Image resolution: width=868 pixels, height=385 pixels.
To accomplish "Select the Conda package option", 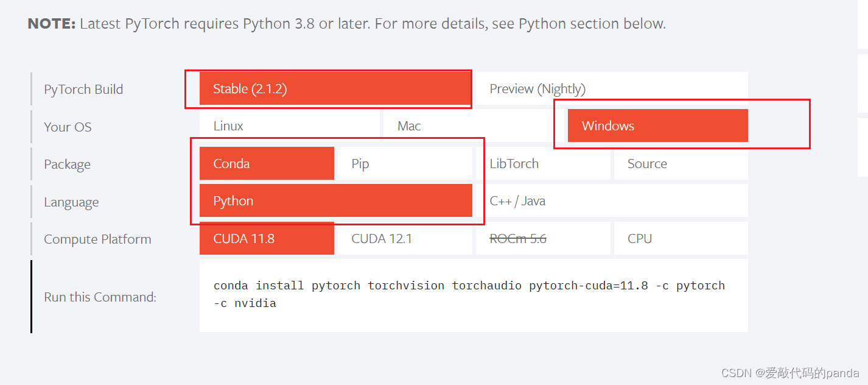I will (x=267, y=163).
